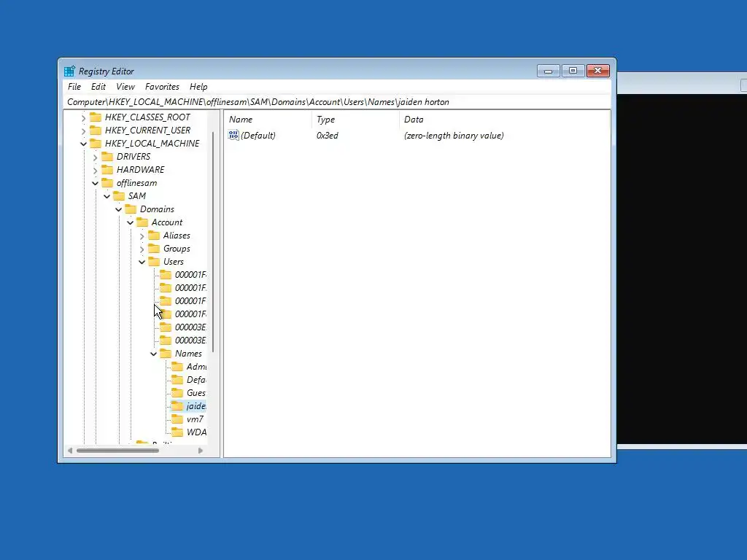The image size is (747, 560).
Task: Collapse the SAM key
Action: (107, 196)
